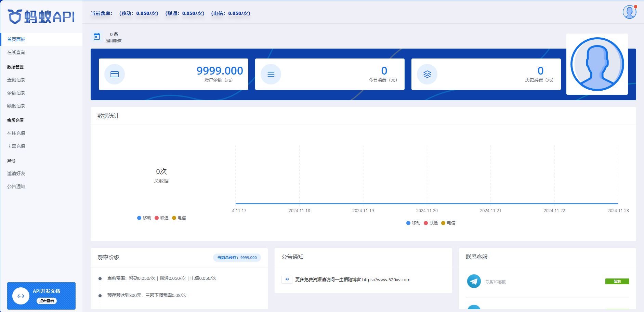
Task: Open the link https://www.520xv.com
Action: pos(386,279)
